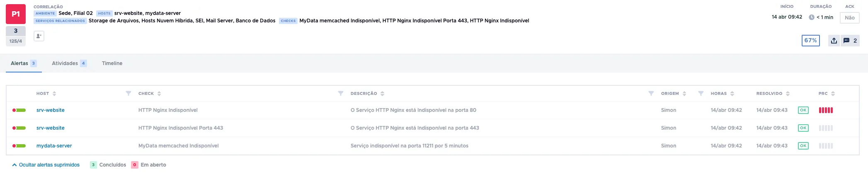Viewport: 868px width, 174px height.
Task: Click OK badge in Porta 443 alert row
Action: pyautogui.click(x=803, y=128)
